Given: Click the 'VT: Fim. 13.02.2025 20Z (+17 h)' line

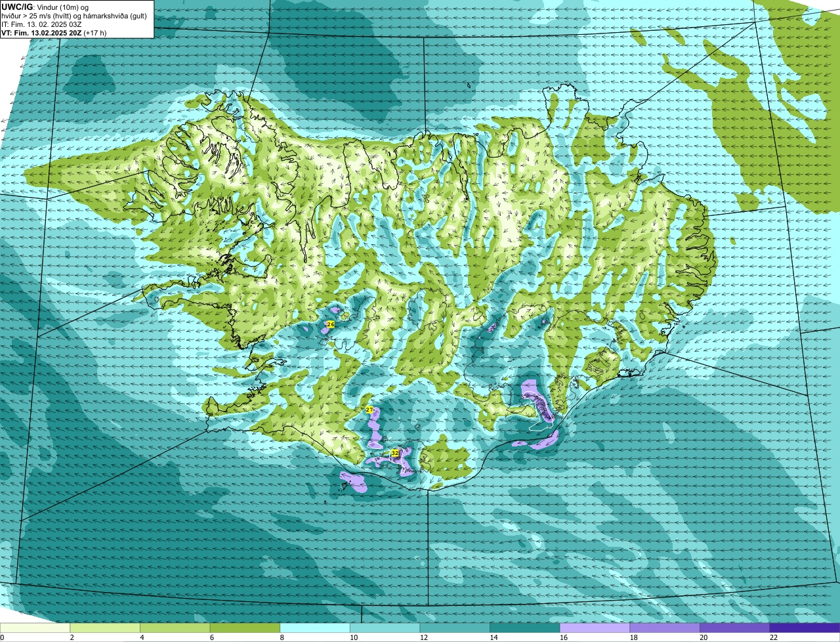Looking at the screenshot, I should point(54,32).
